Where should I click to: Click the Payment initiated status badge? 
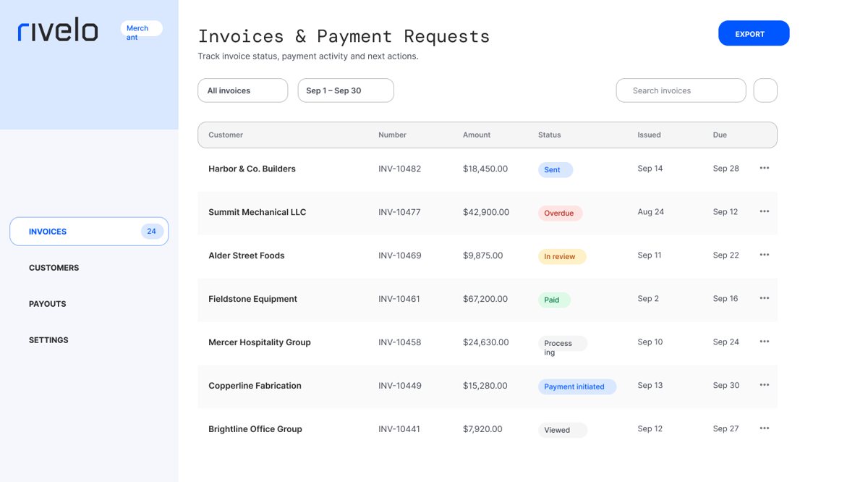click(577, 386)
